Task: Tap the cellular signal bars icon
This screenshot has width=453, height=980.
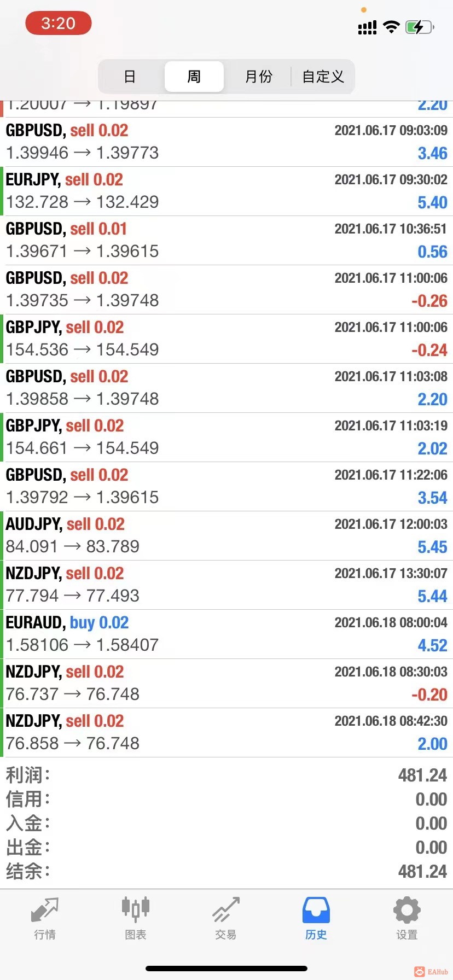Action: [367, 27]
